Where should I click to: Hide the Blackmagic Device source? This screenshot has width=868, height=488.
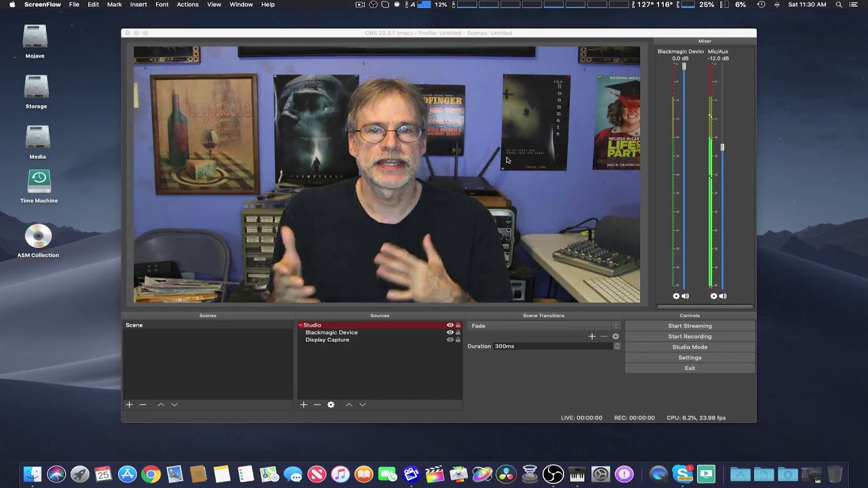point(450,333)
